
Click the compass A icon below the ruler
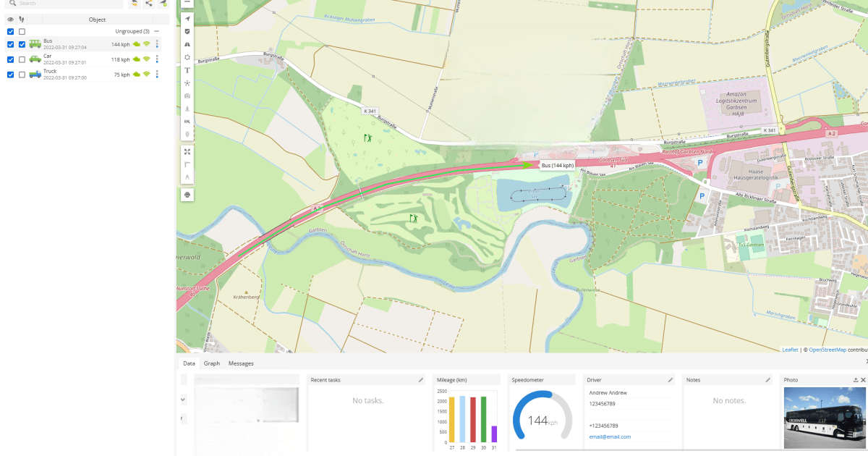coord(187,177)
